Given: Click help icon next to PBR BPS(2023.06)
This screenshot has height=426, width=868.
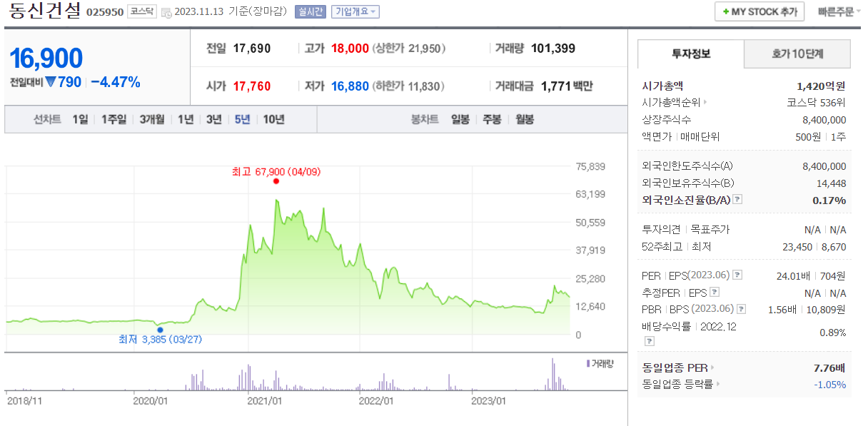Looking at the screenshot, I should point(742,309).
